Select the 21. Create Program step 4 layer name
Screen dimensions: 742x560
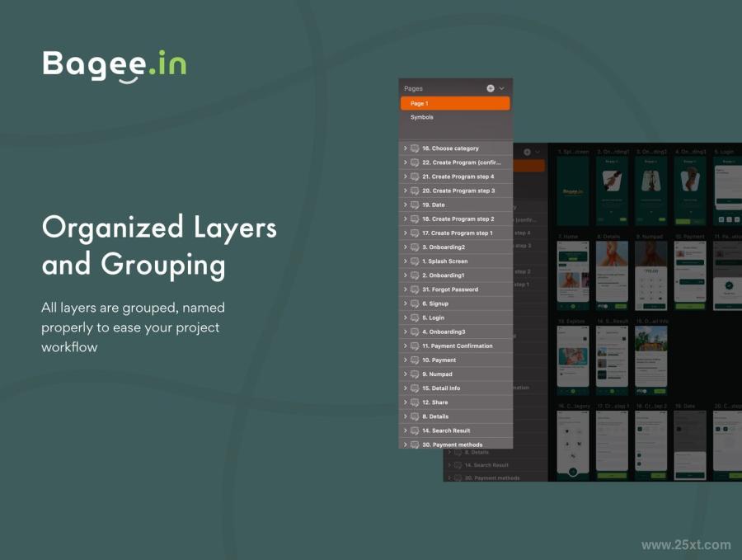tap(458, 176)
